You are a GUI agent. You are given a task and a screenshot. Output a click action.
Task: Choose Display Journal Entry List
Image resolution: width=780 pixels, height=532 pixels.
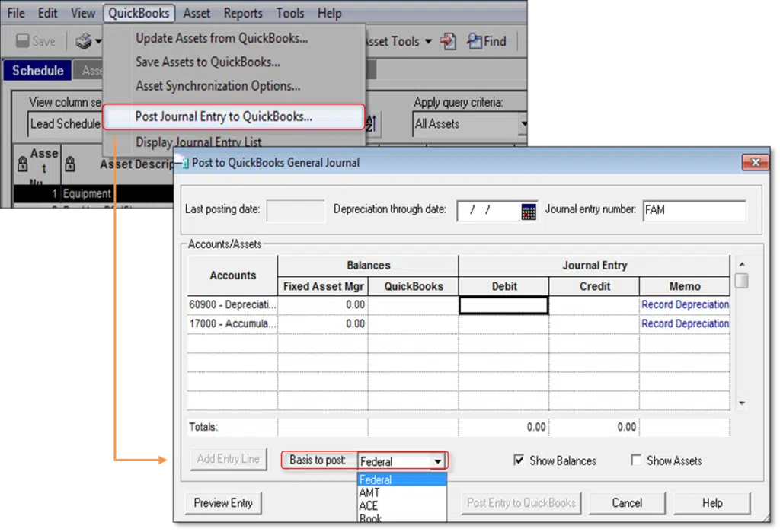(x=199, y=142)
